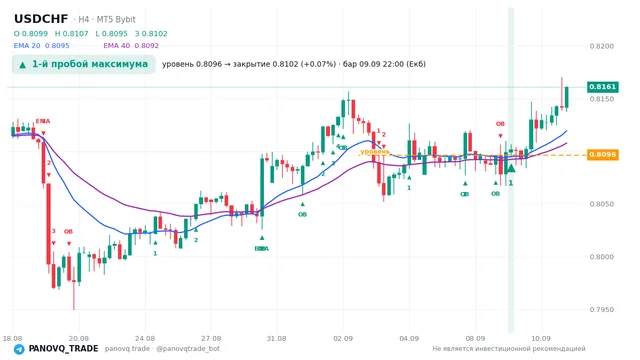Open the panovq.trade website link
The image size is (640, 360).
click(127, 349)
